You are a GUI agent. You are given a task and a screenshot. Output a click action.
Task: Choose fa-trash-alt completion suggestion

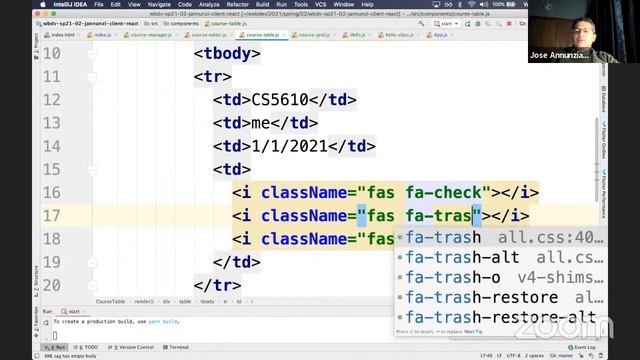pos(500,258)
